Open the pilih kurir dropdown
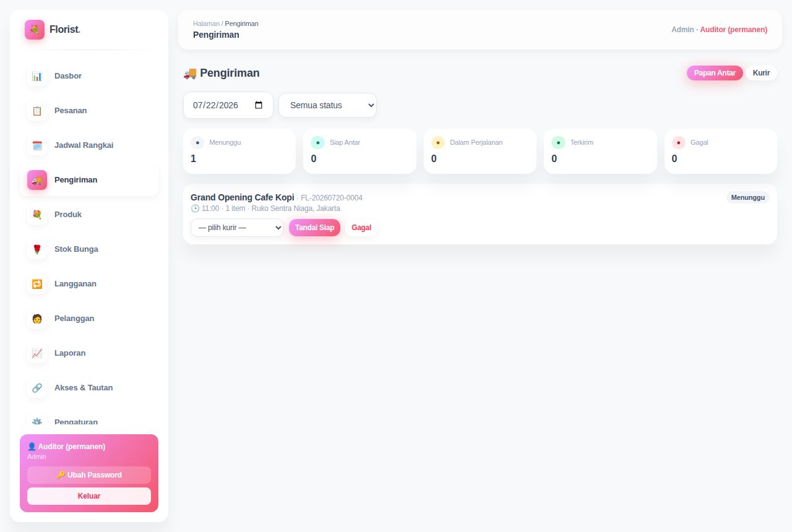 (x=237, y=228)
